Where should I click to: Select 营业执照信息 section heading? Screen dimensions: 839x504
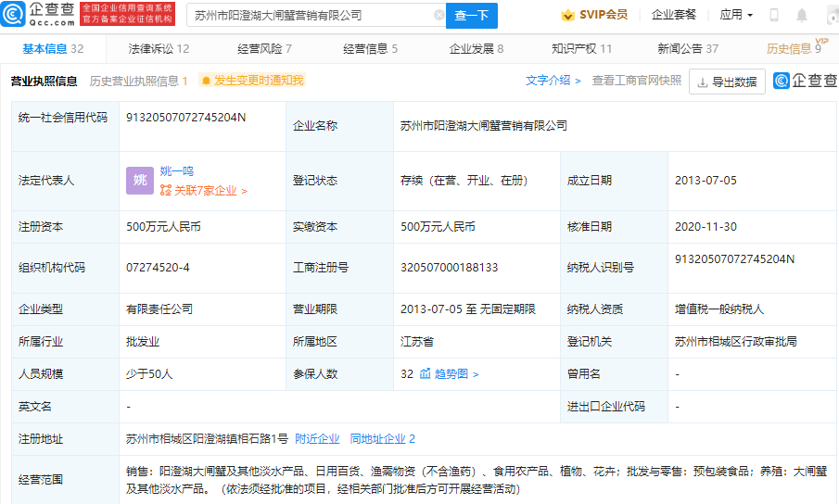(x=44, y=82)
